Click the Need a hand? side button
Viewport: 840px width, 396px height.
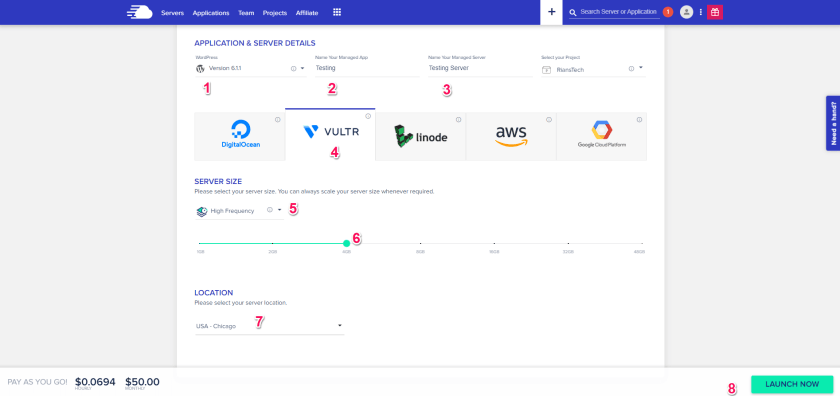coord(833,123)
